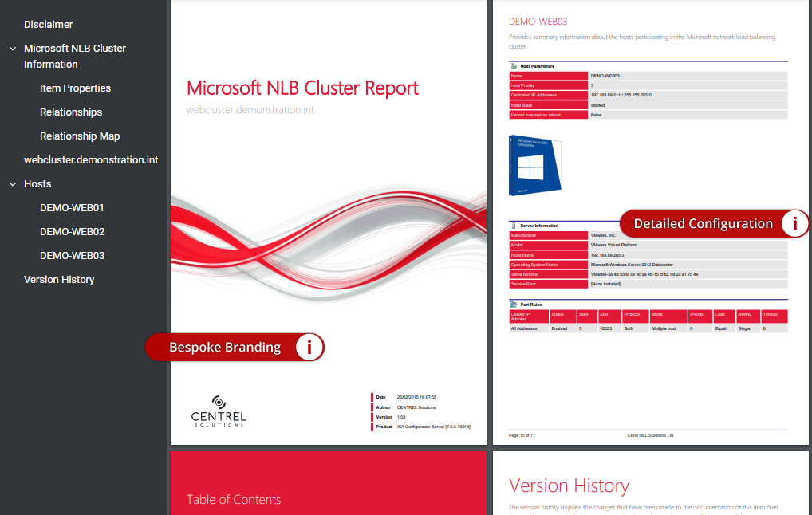The width and height of the screenshot is (812, 515).
Task: Click the Table of Contents heading
Action: [234, 500]
